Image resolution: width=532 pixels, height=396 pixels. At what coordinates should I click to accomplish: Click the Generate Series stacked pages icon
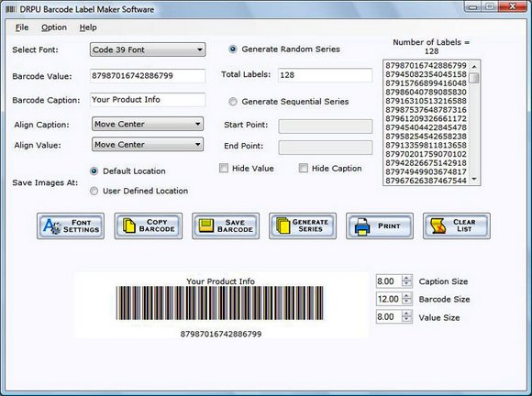[x=283, y=225]
